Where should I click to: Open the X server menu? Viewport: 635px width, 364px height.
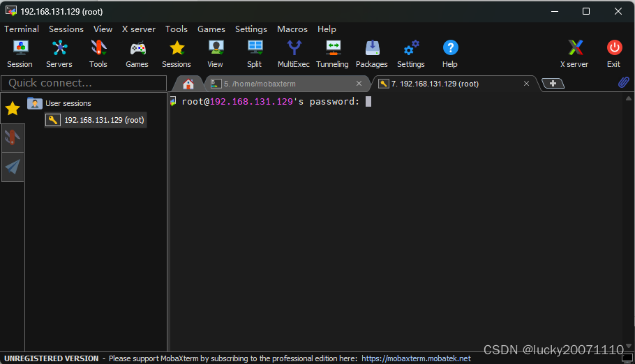coord(138,29)
